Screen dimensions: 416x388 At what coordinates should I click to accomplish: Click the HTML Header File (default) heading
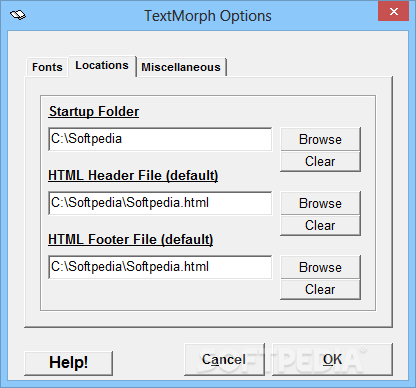tap(133, 175)
